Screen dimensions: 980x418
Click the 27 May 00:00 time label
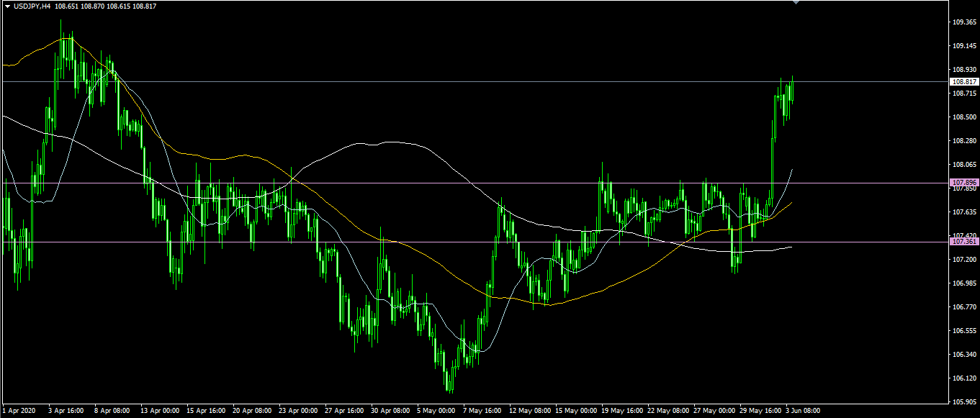714,411
